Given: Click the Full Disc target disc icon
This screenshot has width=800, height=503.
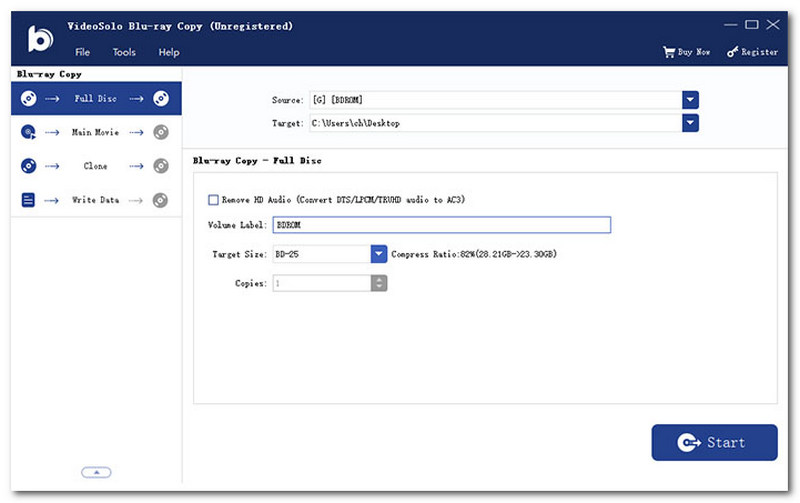Looking at the screenshot, I should pyautogui.click(x=161, y=98).
